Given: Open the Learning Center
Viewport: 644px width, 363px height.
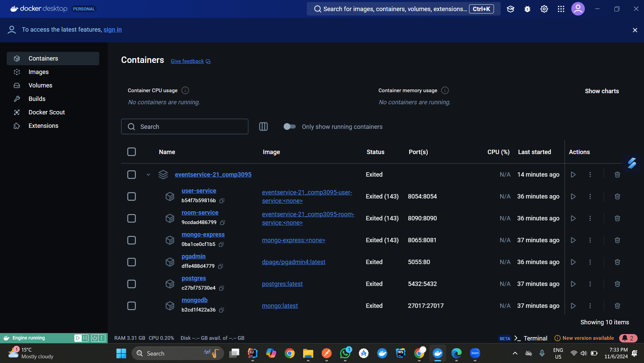Looking at the screenshot, I should tap(510, 9).
